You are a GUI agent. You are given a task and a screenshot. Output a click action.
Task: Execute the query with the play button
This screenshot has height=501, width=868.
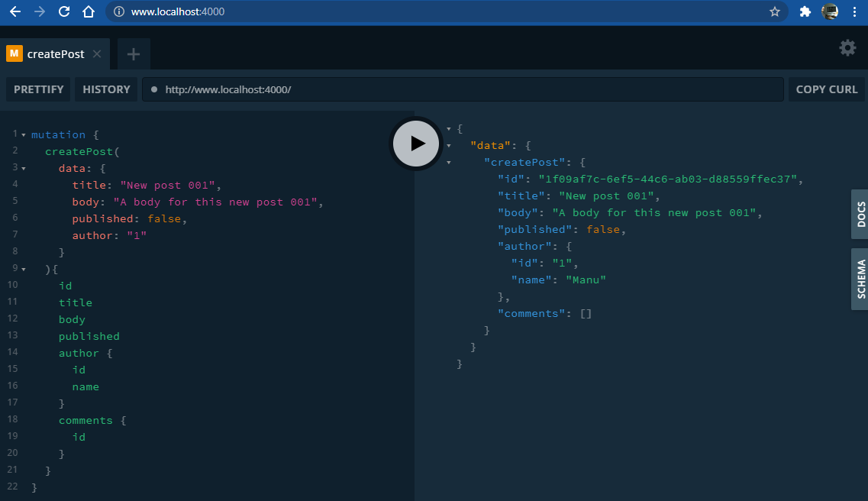[416, 144]
